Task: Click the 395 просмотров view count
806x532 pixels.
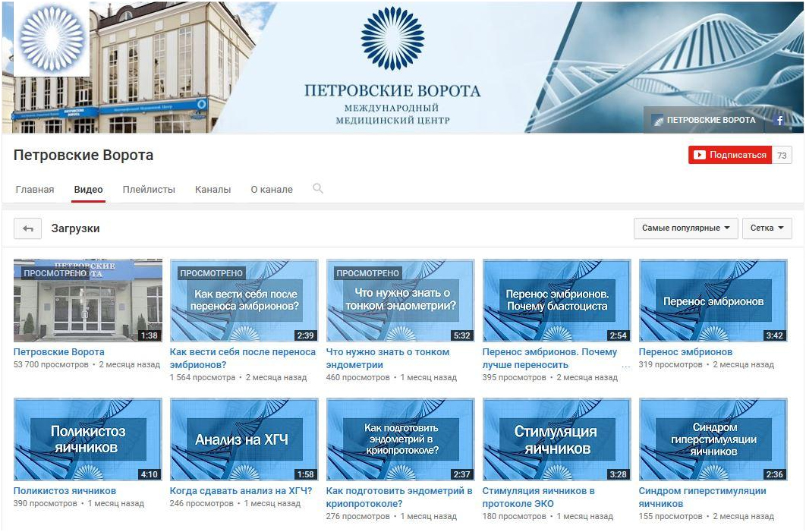Action: point(514,377)
